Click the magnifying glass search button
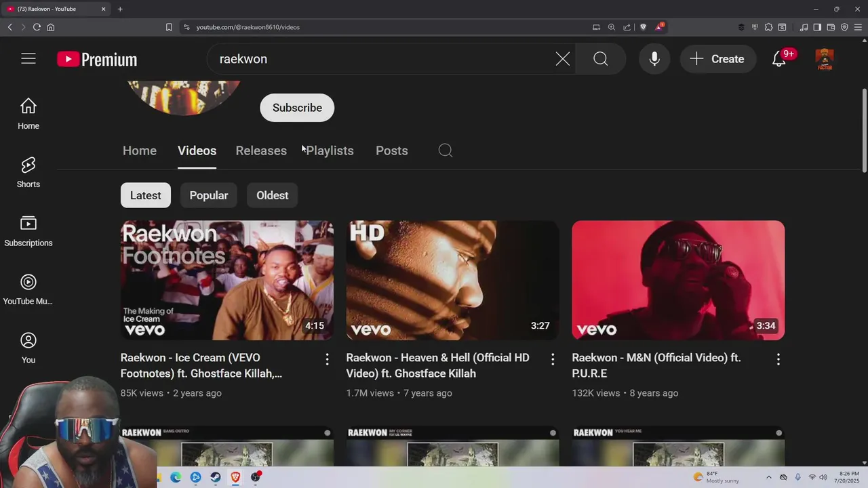Viewport: 868px width, 488px height. click(x=601, y=59)
